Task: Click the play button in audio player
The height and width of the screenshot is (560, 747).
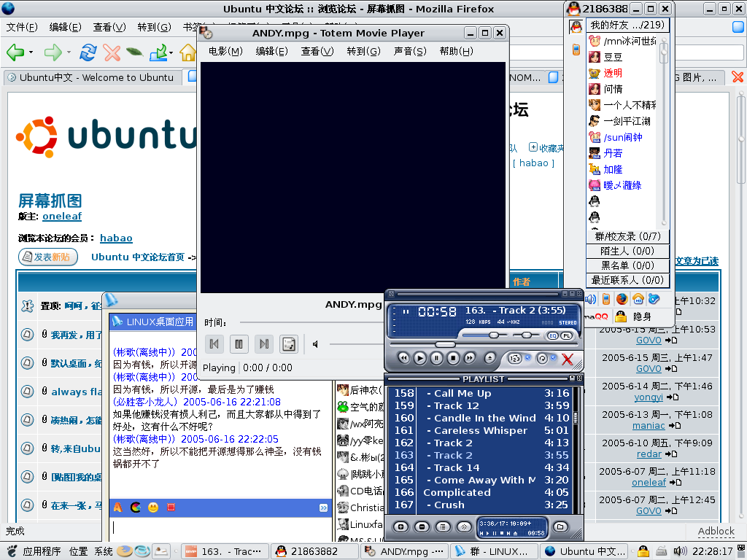Action: coord(419,357)
